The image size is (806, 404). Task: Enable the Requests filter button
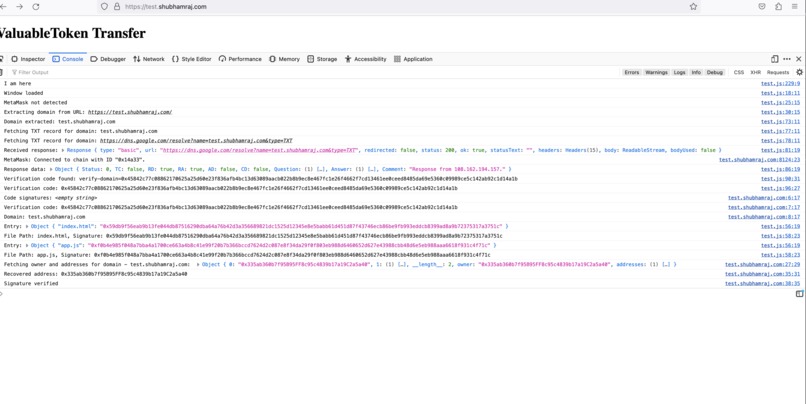(x=778, y=72)
